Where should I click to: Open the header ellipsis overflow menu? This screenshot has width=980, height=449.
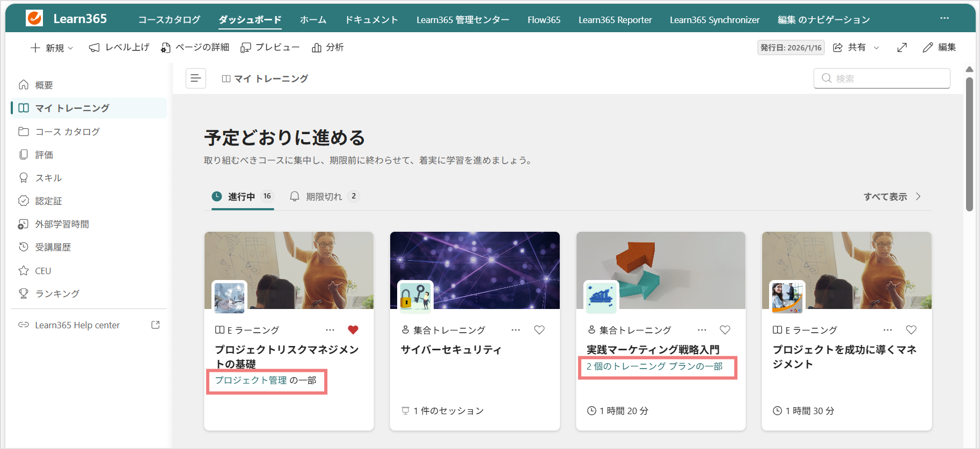(x=945, y=18)
